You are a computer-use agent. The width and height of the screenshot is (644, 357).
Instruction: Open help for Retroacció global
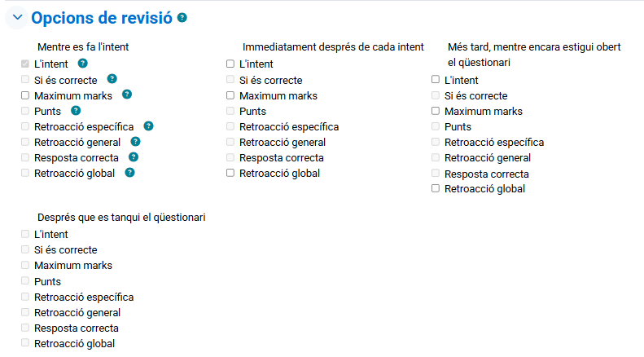click(129, 173)
